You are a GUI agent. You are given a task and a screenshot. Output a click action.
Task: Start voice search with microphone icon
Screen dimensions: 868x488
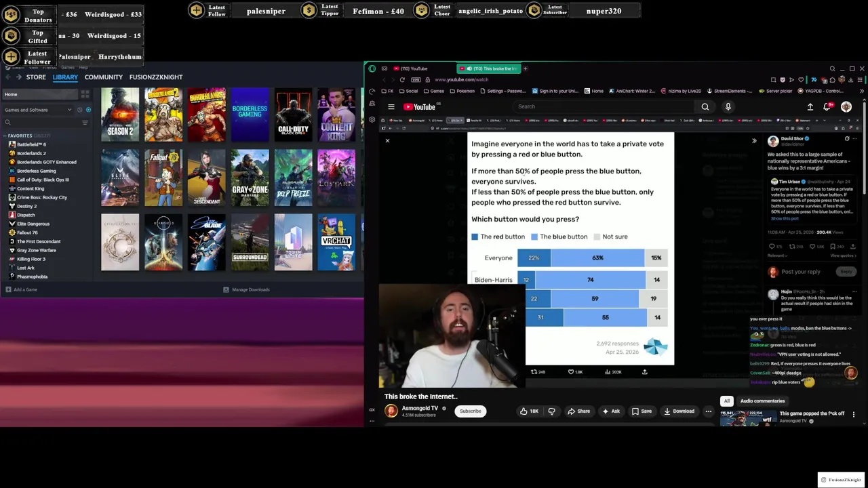pyautogui.click(x=728, y=106)
